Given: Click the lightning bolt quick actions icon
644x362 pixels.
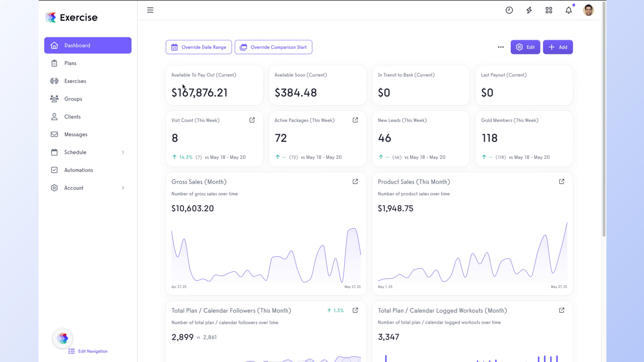Looking at the screenshot, I should point(529,10).
